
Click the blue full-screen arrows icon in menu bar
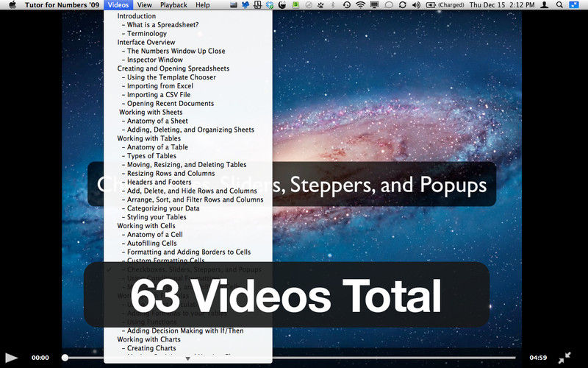click(574, 5)
